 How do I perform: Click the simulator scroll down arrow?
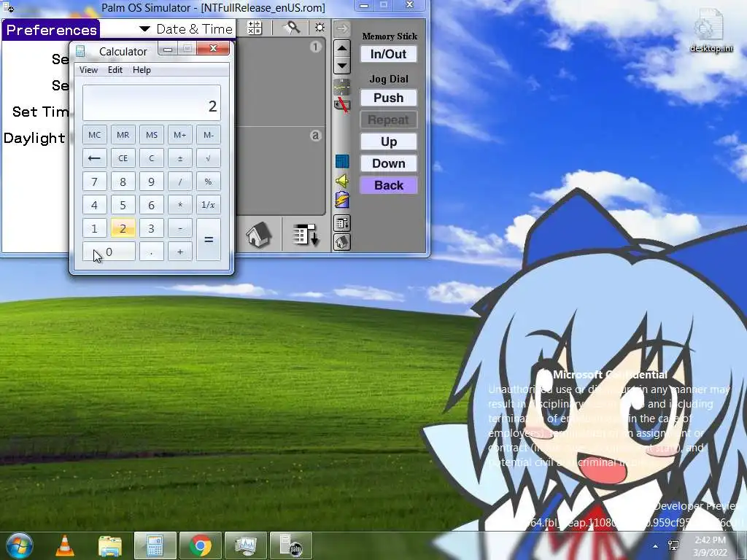(x=342, y=65)
